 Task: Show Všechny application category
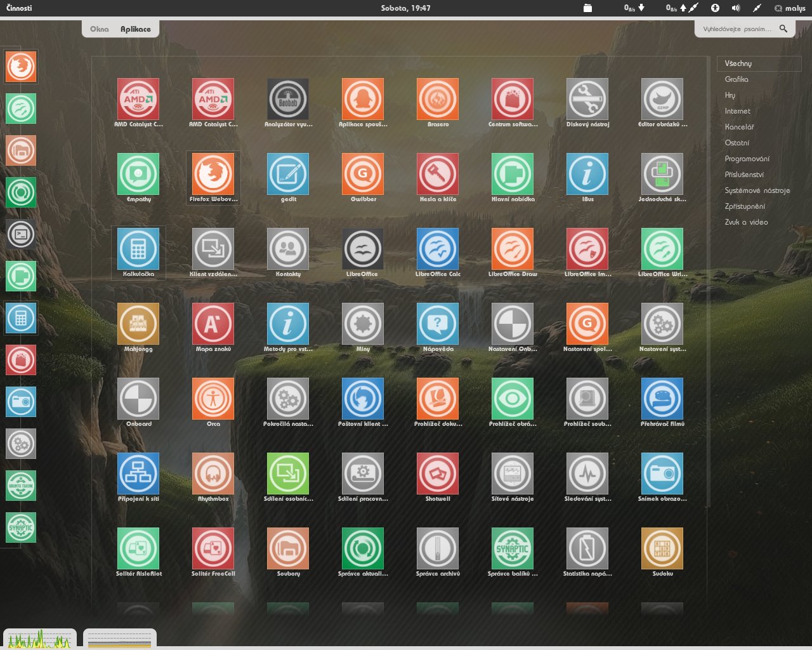(x=759, y=63)
